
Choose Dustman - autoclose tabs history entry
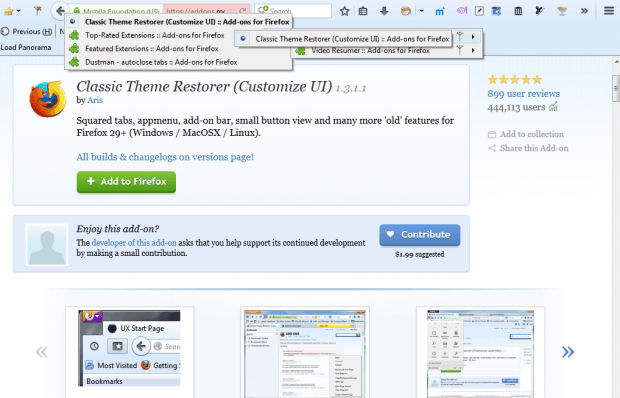[179, 62]
